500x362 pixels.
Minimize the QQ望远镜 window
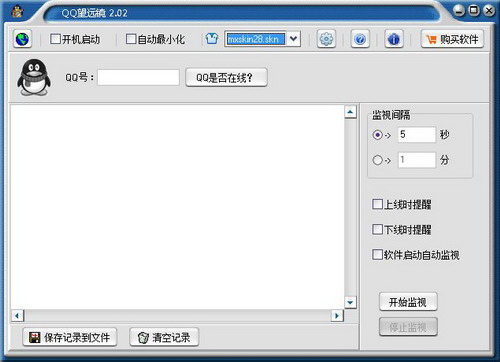[459, 11]
